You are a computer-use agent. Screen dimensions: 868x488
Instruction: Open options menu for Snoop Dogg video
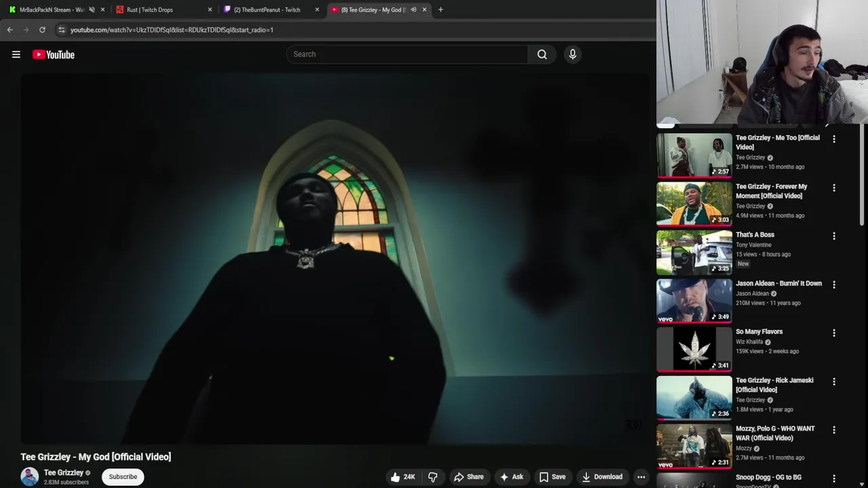[834, 479]
